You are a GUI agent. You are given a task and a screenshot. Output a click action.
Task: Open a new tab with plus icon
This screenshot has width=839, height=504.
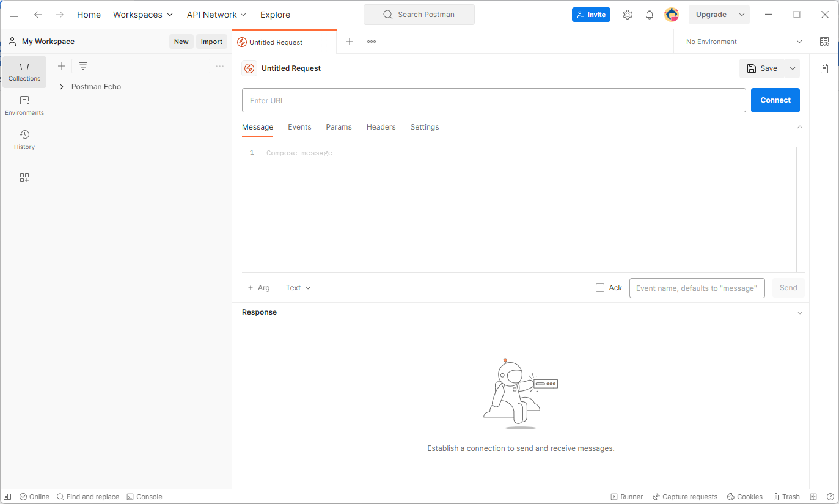coord(350,42)
